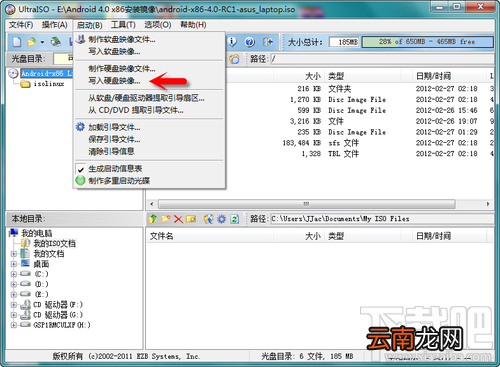Click the 28% of 650MB capacity bar
500x367 pixels.
click(x=427, y=42)
